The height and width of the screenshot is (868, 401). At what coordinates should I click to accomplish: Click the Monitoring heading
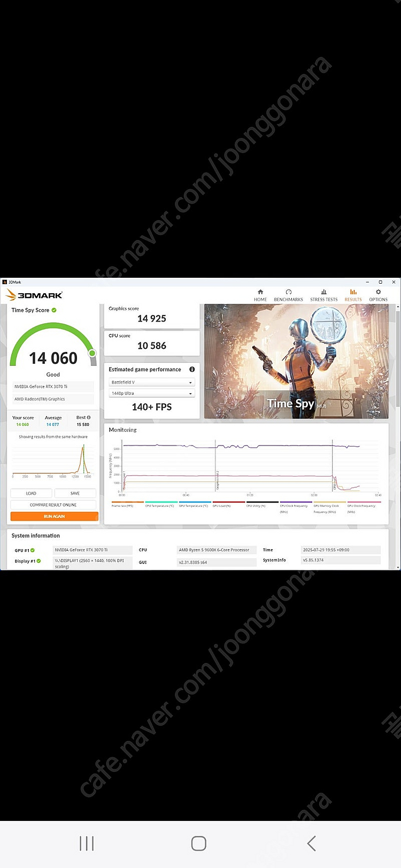coord(122,430)
